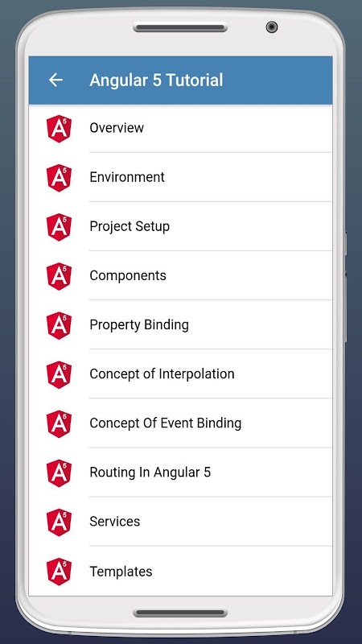
Task: Click the Angular 5 Tutorial title
Action: pos(156,80)
